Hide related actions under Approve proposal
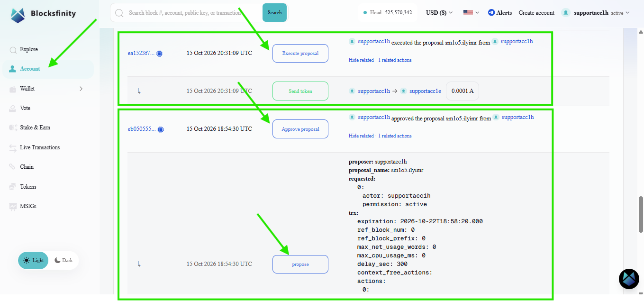Image resolution: width=644 pixels, height=301 pixels. 361,136
